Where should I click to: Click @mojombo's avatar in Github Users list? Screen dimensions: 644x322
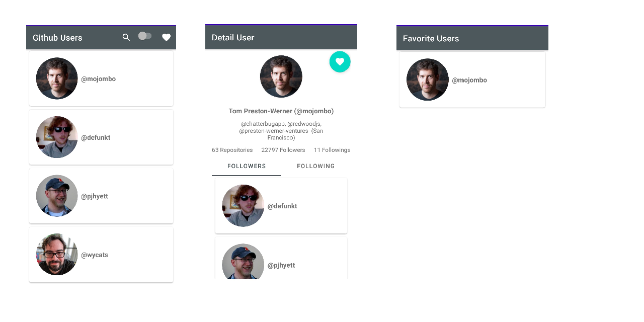click(57, 78)
